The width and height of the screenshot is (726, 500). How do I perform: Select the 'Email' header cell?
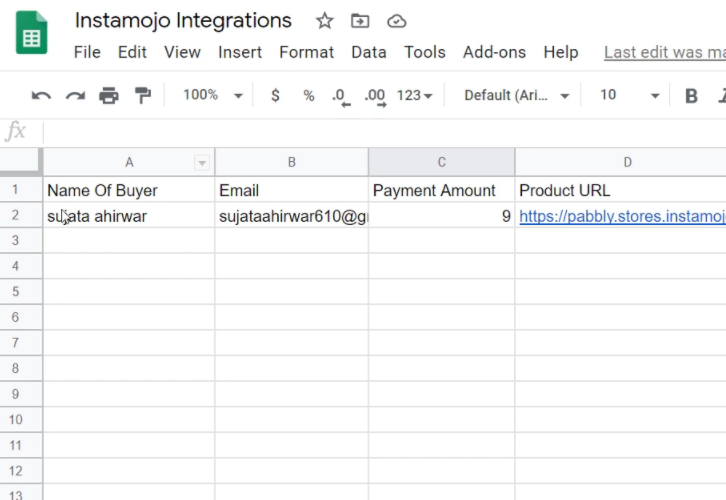tap(292, 190)
